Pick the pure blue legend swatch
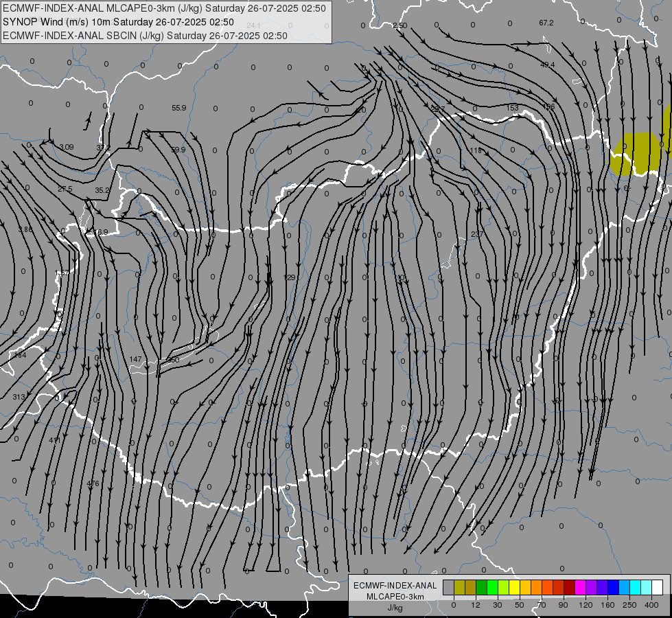672x618 pixels. (614, 587)
